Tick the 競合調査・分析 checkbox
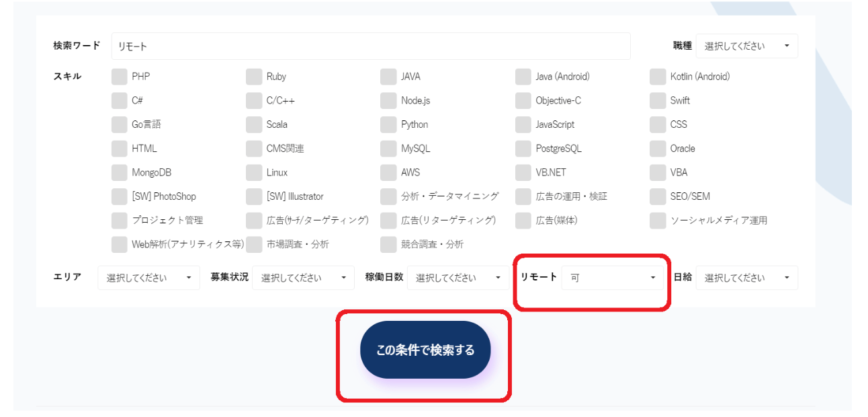 388,244
